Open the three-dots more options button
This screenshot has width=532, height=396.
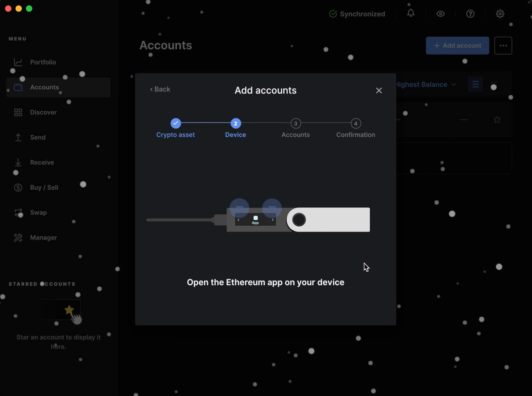[503, 46]
